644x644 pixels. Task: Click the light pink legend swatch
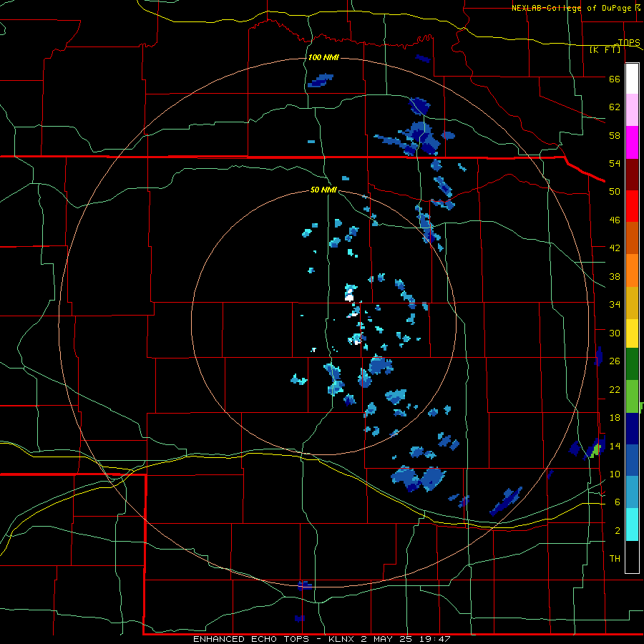[x=632, y=110]
